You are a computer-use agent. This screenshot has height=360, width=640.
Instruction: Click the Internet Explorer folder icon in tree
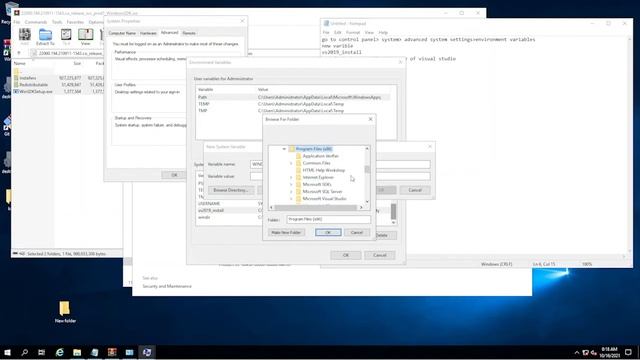(298, 178)
